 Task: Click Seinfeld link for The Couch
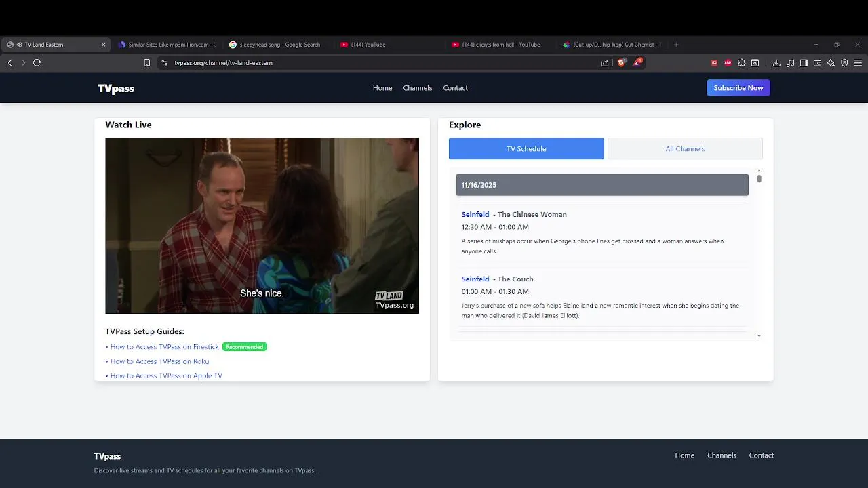tap(475, 279)
